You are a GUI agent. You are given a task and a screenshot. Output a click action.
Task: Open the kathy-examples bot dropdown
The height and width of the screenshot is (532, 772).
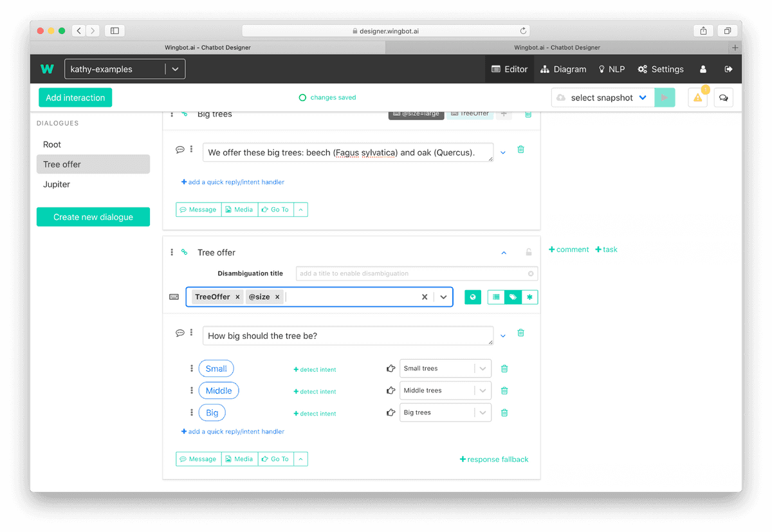[125, 69]
